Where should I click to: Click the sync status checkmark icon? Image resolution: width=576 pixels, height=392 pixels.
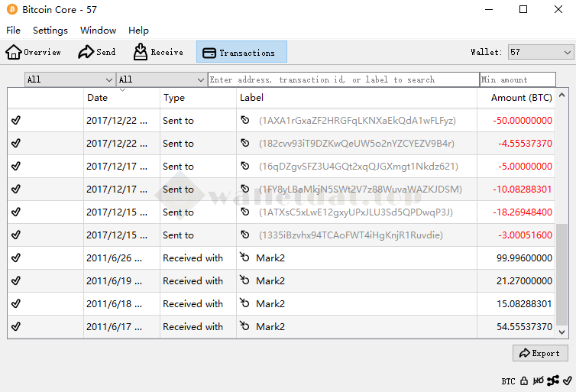point(567,381)
